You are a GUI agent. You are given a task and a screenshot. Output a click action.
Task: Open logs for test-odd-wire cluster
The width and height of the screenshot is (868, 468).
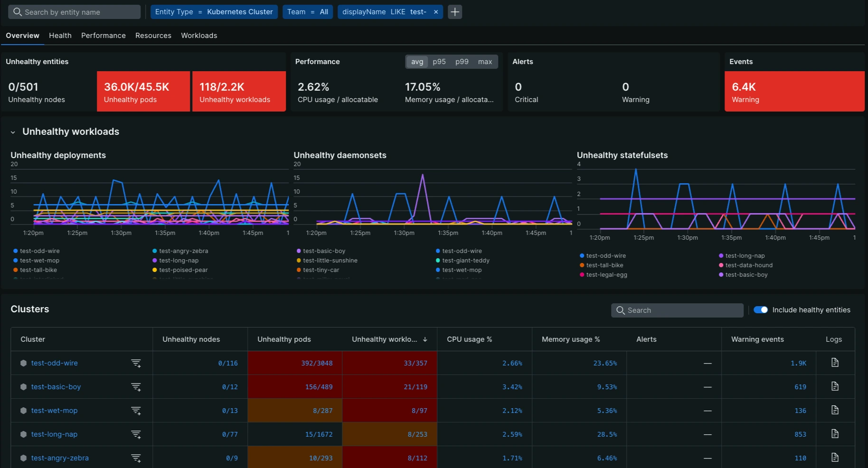[835, 363]
